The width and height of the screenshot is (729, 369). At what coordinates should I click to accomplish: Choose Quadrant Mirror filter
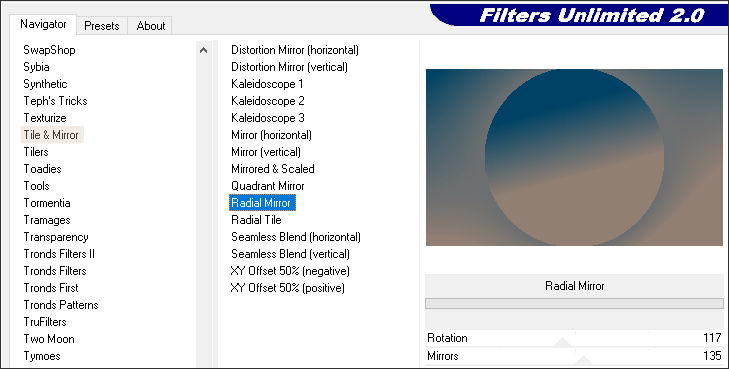[x=268, y=186]
